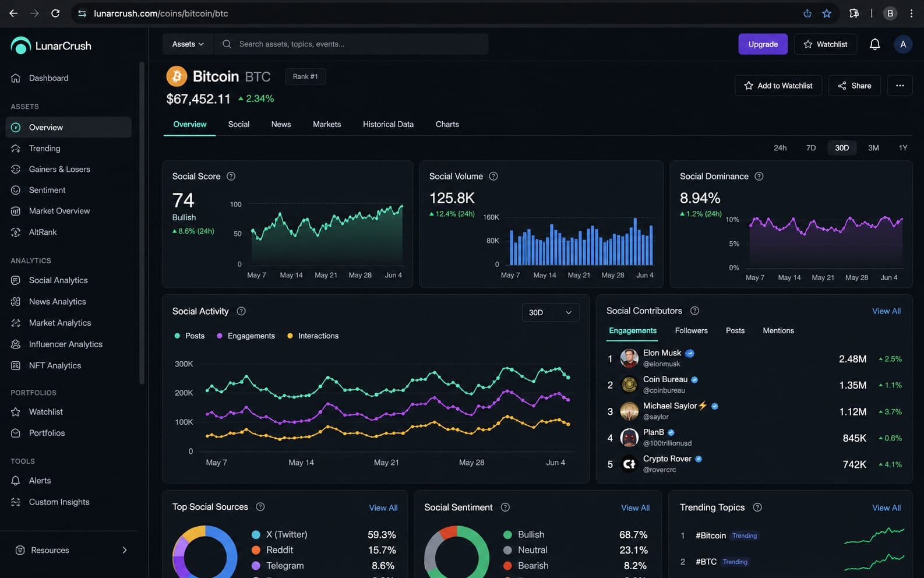This screenshot has height=578, width=924.
Task: Open the Markets tab
Action: (x=327, y=125)
